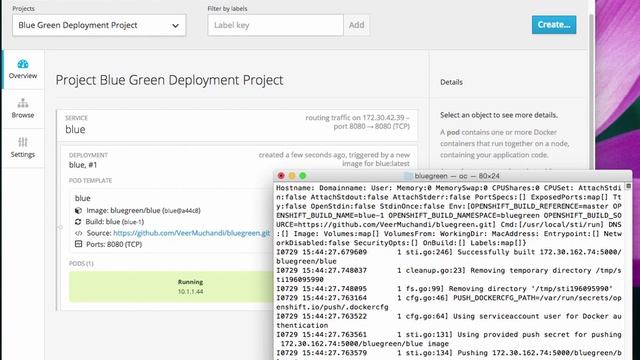Click the PODS (1) label
The width and height of the screenshot is (640, 360).
point(81,264)
